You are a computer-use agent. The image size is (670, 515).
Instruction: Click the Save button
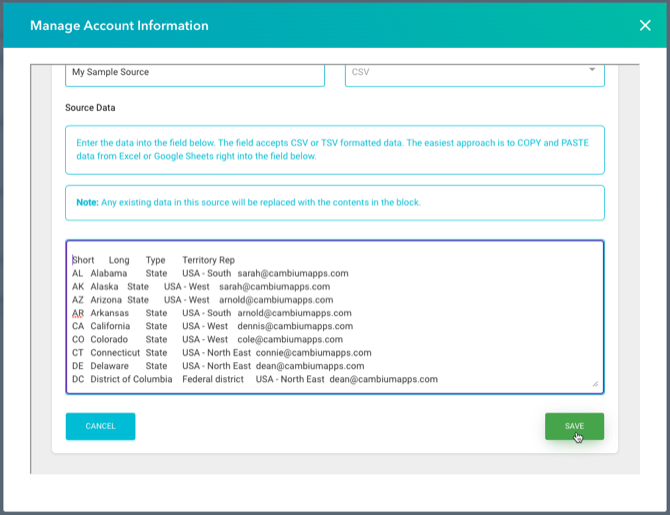574,426
